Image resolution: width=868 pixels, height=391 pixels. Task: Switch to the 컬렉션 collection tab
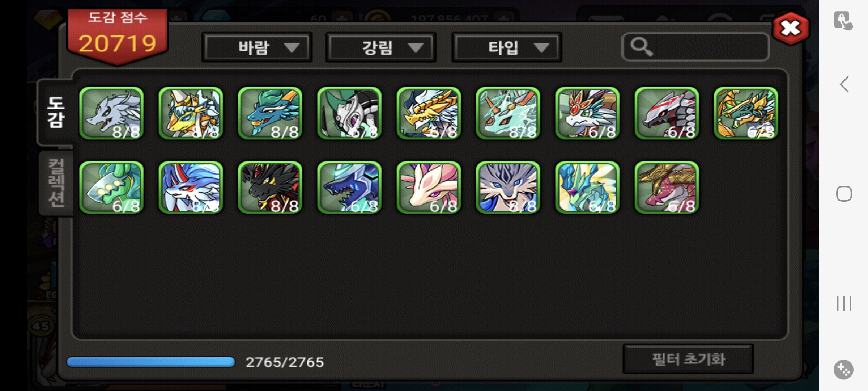click(x=56, y=183)
